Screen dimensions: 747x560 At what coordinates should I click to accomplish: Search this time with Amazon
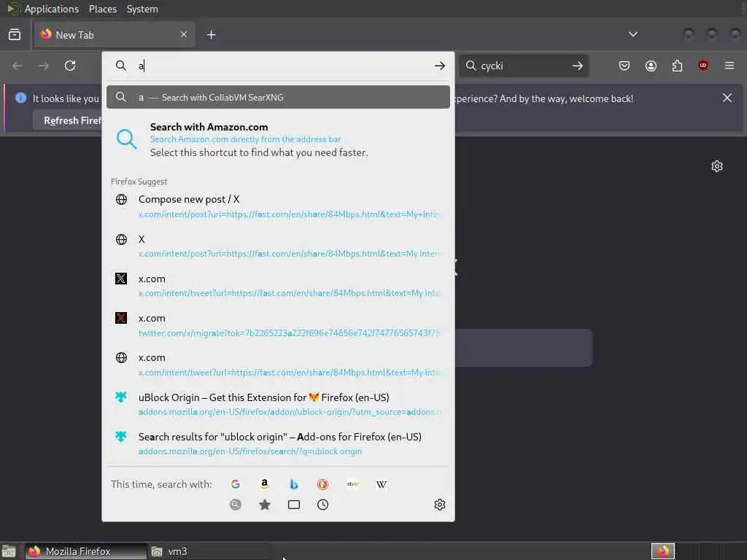coord(264,484)
